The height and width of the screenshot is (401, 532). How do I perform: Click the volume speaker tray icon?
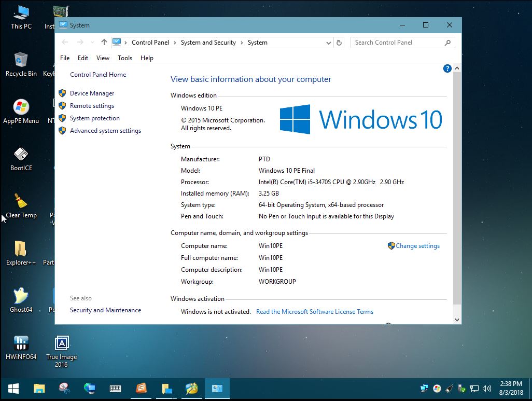pos(487,389)
